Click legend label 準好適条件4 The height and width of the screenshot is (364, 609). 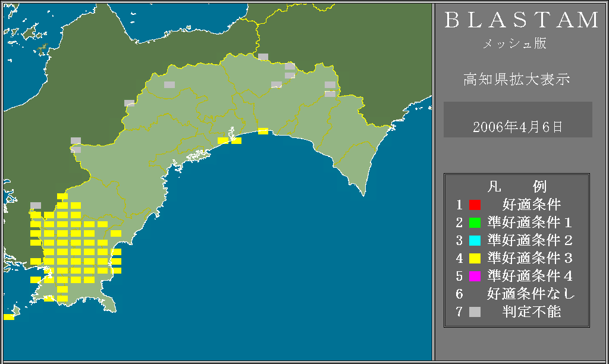pyautogui.click(x=530, y=276)
